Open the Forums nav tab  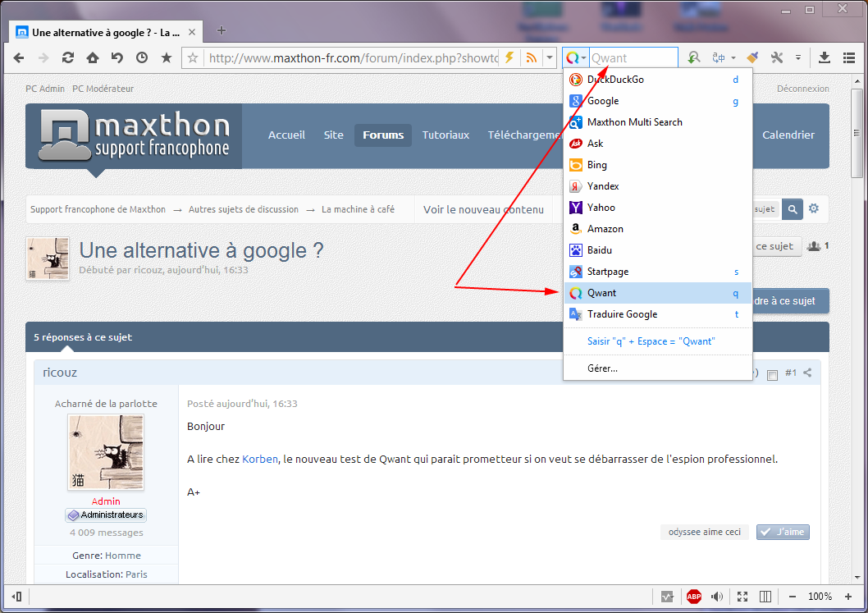coord(383,135)
